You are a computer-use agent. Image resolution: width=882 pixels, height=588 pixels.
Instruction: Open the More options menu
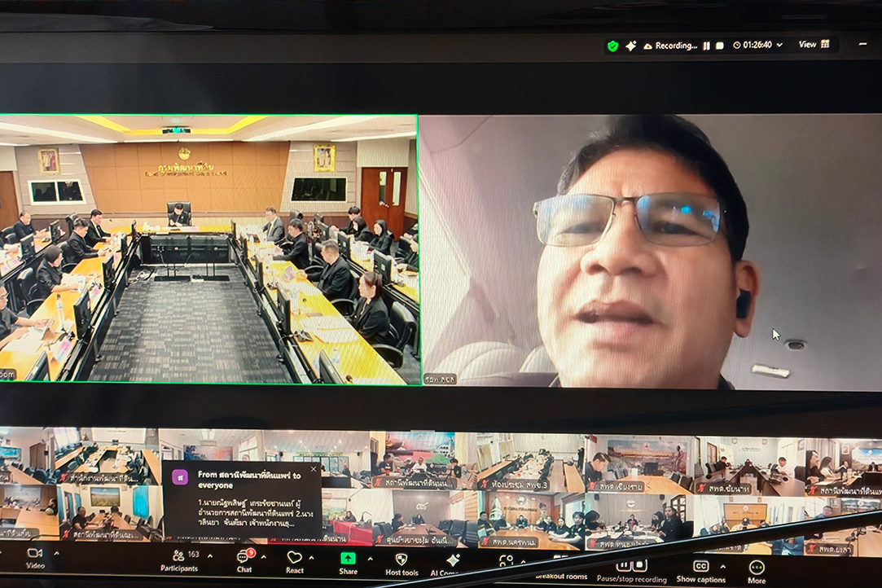[x=757, y=571]
